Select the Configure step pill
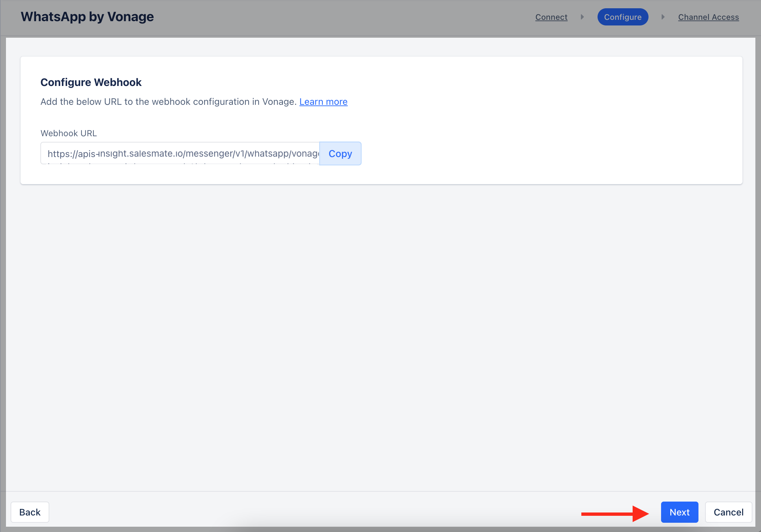Image resolution: width=761 pixels, height=532 pixels. [x=622, y=17]
